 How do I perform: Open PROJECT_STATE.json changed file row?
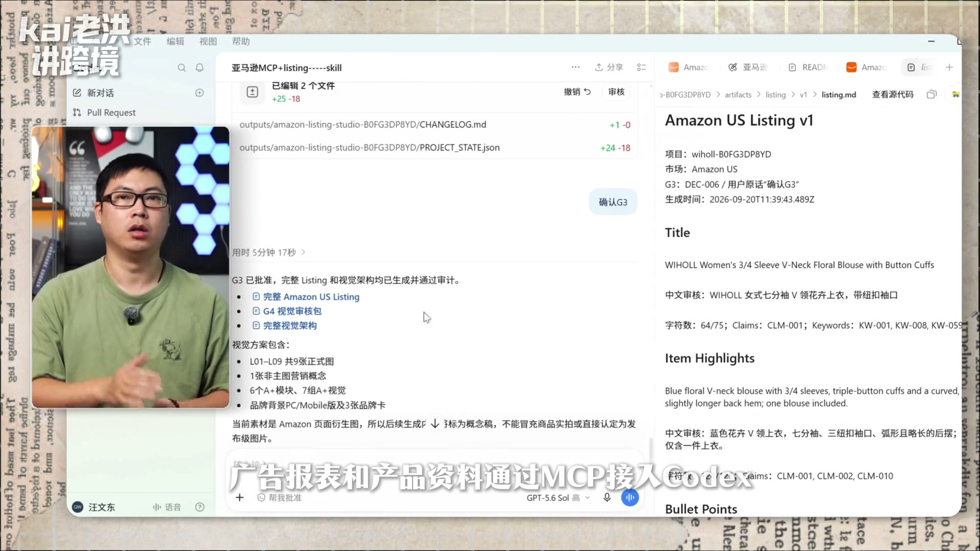(435, 147)
